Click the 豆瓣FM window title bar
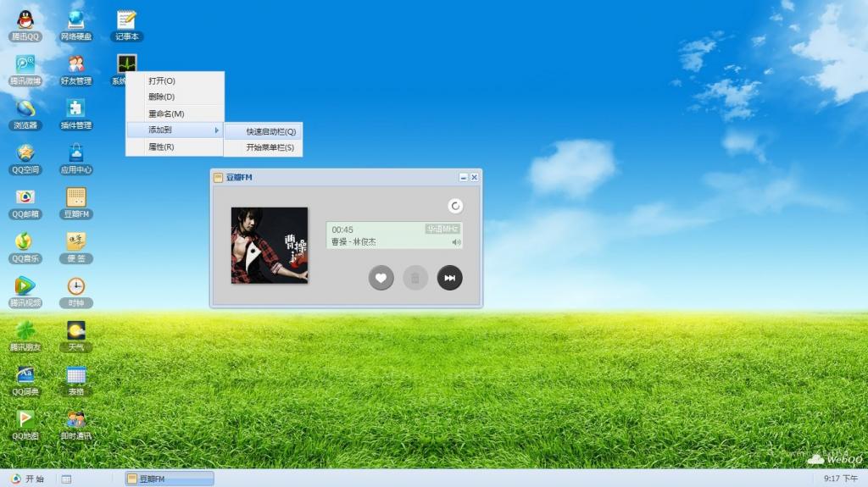The height and width of the screenshot is (487, 868). (x=346, y=177)
